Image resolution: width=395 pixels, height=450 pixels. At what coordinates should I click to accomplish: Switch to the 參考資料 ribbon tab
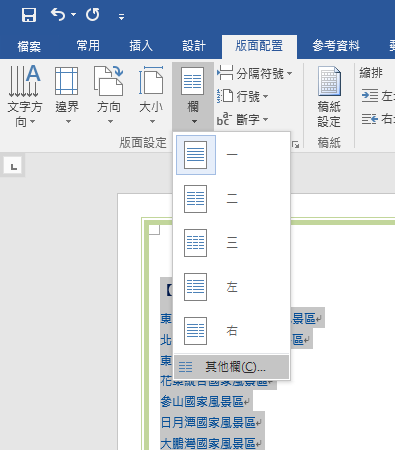point(336,46)
